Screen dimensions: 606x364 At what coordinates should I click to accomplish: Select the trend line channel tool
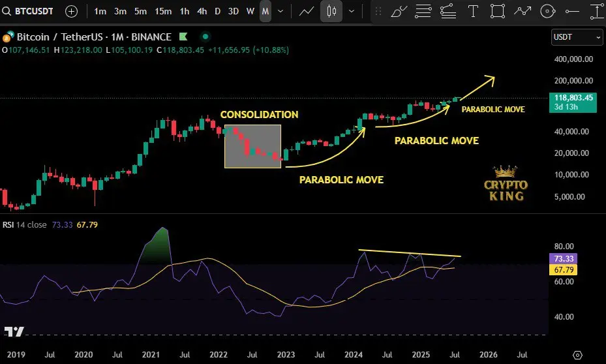point(448,11)
